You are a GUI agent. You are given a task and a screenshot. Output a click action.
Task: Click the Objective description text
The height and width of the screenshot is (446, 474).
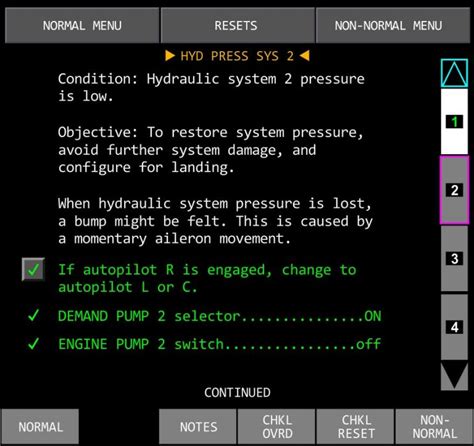(x=210, y=150)
